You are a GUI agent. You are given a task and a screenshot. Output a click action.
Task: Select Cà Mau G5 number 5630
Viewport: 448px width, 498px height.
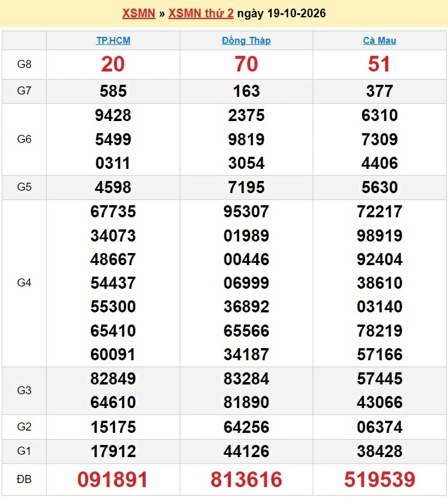click(379, 187)
